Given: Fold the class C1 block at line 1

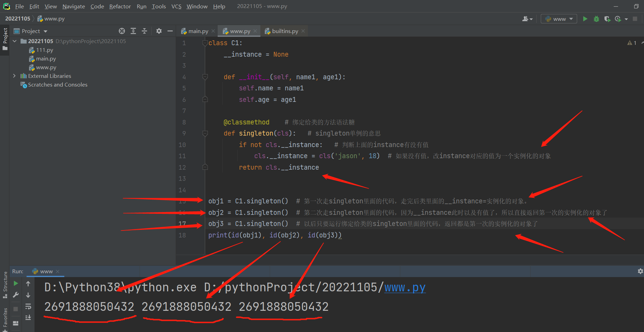Looking at the screenshot, I should click(x=205, y=43).
